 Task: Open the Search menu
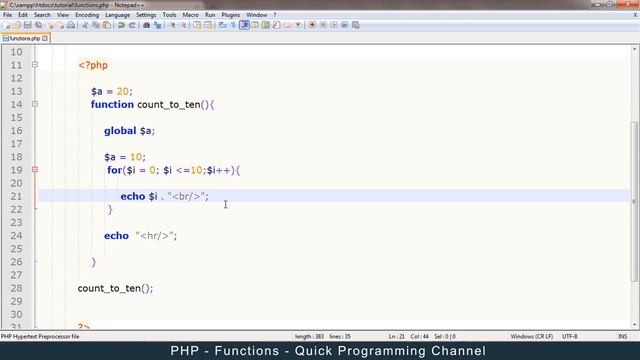(x=42, y=15)
